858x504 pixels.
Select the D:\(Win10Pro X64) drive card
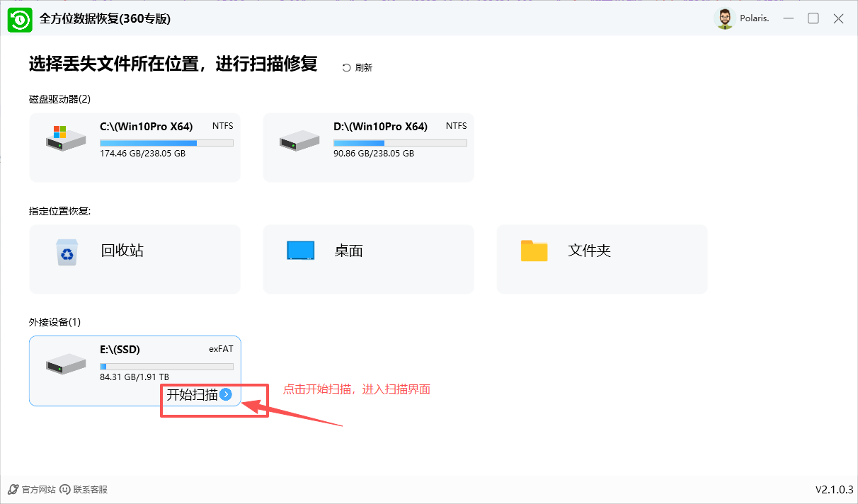coord(368,147)
